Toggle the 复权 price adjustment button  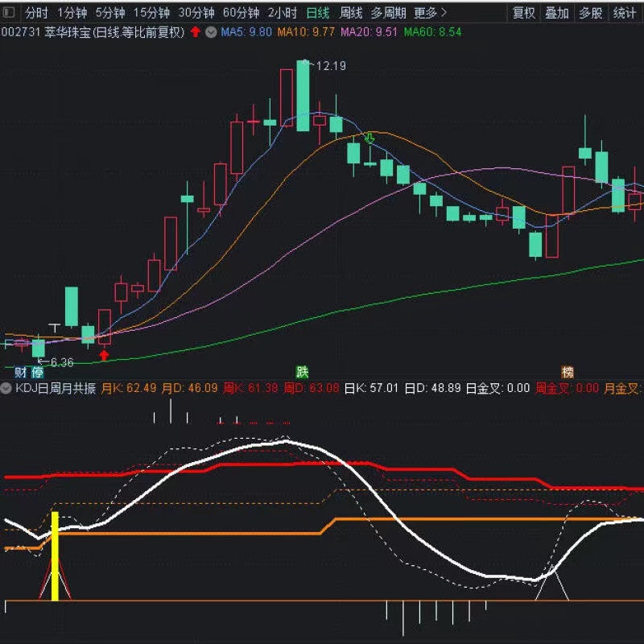(524, 13)
